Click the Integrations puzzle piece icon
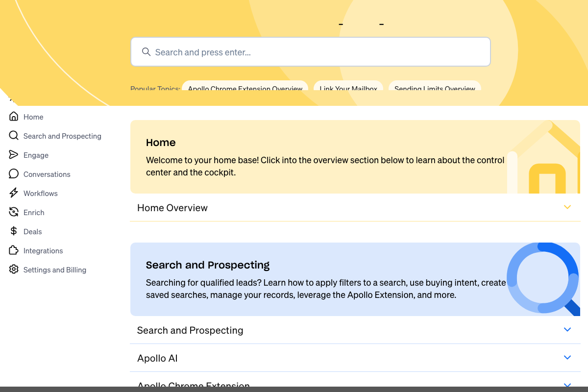588x392 pixels. 14,250
